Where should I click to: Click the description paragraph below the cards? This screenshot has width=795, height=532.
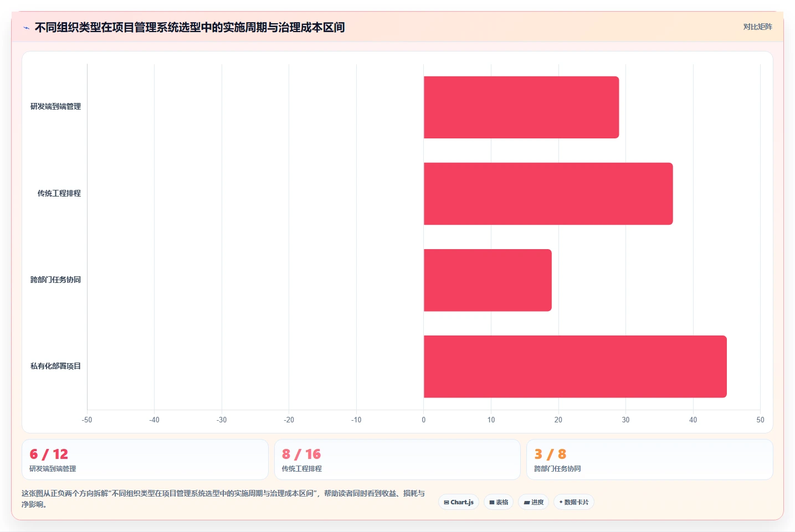click(x=223, y=499)
